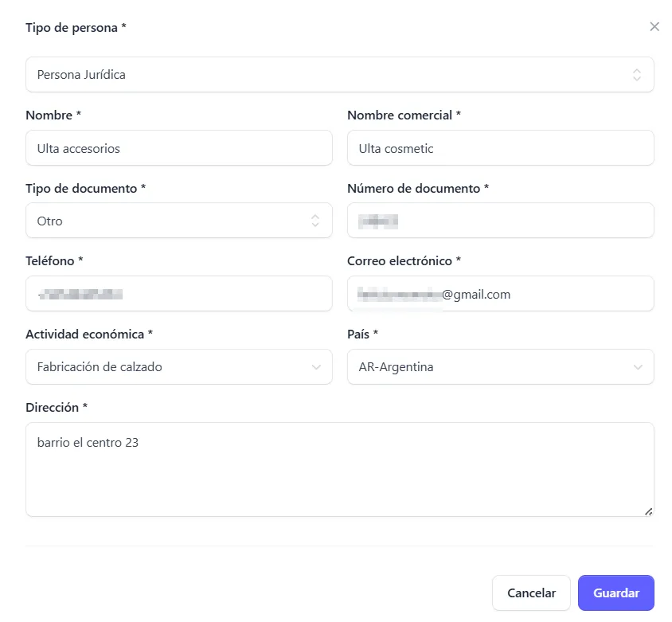The height and width of the screenshot is (622, 672).
Task: Click the Dirección text area
Action: (x=339, y=469)
